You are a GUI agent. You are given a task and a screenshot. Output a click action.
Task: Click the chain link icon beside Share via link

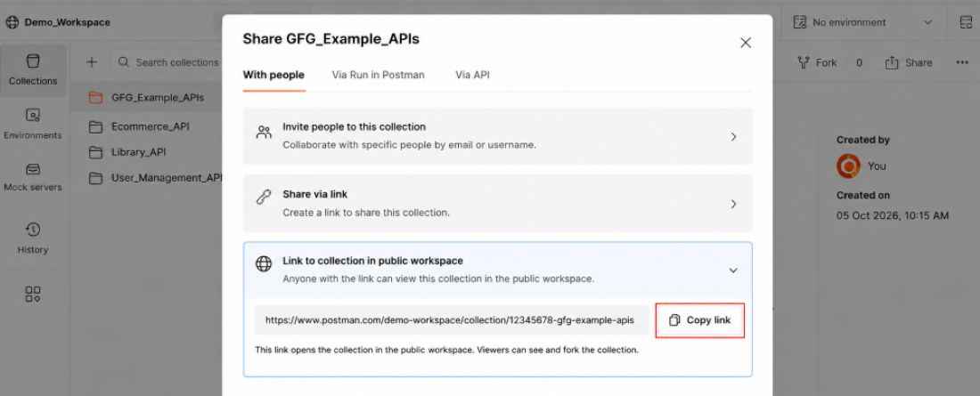[x=264, y=197]
